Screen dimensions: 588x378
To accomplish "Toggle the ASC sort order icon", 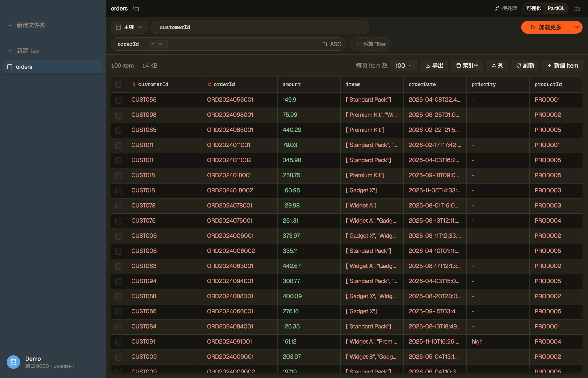I will [x=325, y=44].
